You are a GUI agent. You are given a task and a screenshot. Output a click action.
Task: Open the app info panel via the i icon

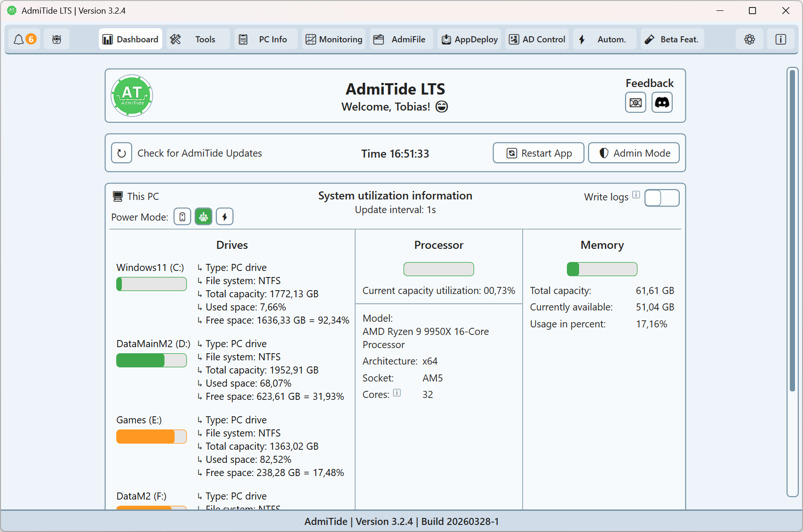point(780,39)
